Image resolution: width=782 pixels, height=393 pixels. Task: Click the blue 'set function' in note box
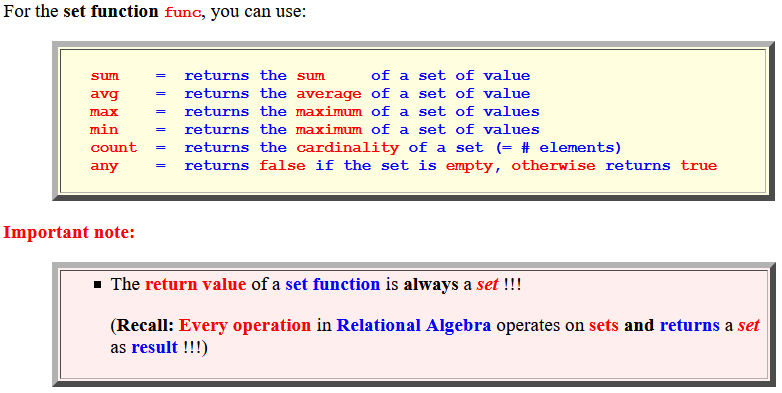point(333,284)
